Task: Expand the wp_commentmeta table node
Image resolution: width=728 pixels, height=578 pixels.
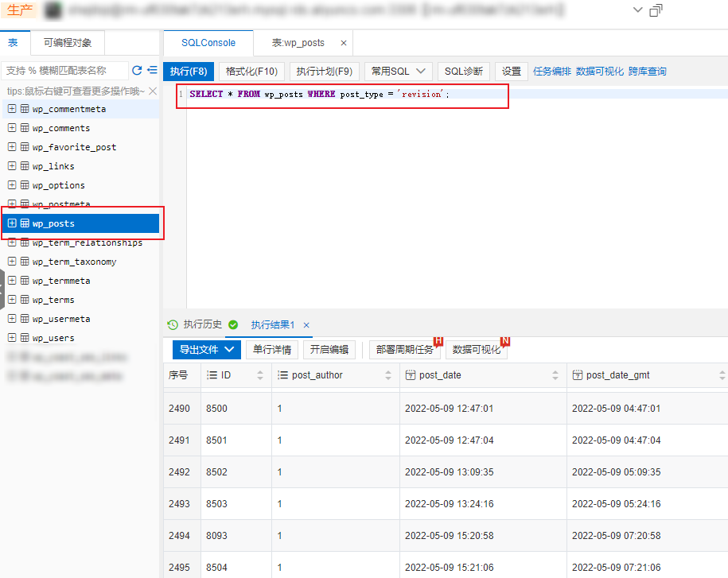Action: [12, 109]
